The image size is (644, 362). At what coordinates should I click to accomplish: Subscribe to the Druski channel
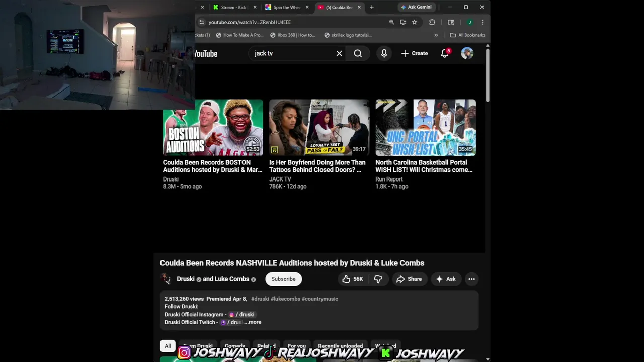tap(283, 279)
